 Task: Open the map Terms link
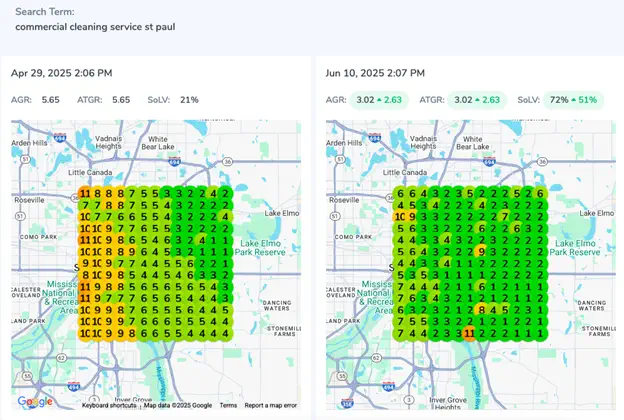pyautogui.click(x=228, y=405)
